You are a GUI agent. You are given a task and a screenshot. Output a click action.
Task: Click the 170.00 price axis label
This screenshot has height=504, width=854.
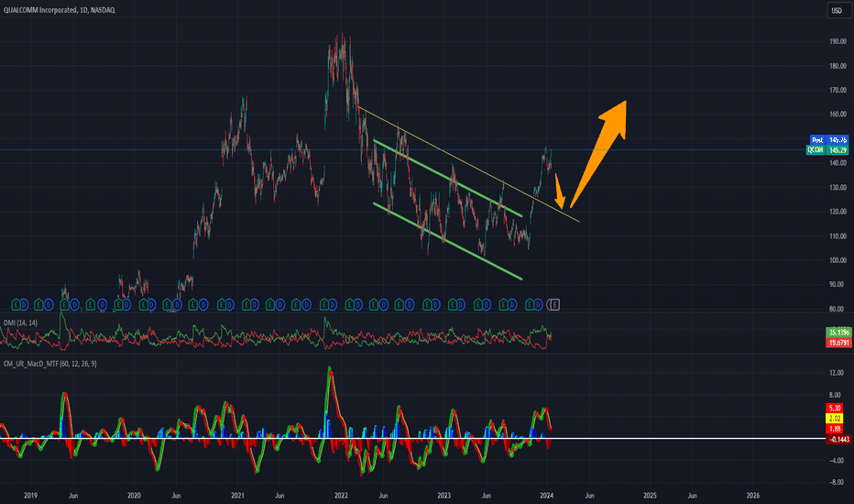coord(838,90)
